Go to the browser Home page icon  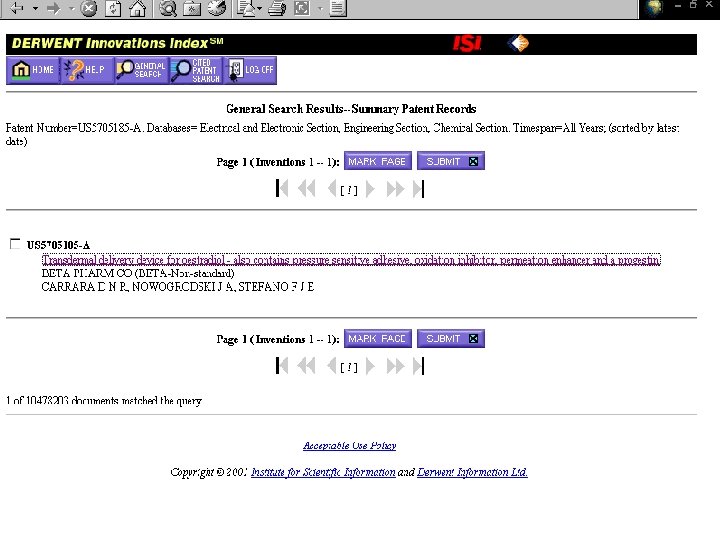137,8
